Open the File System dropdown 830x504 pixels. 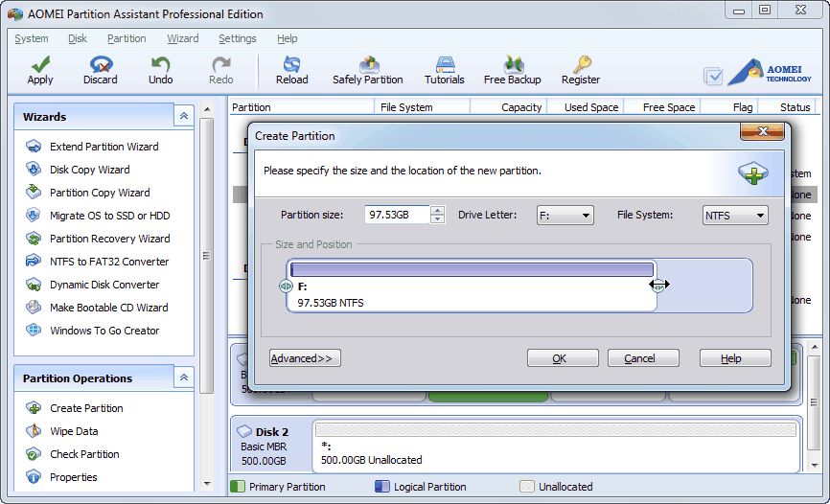point(735,216)
